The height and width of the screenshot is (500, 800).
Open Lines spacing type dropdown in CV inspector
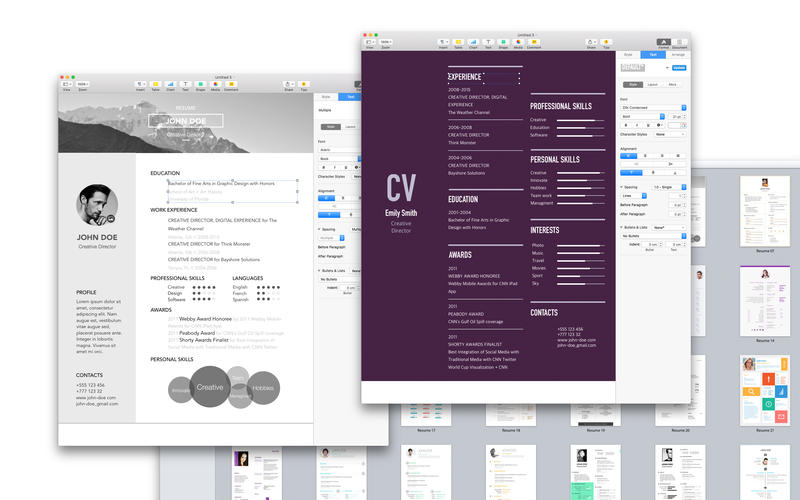click(x=633, y=196)
